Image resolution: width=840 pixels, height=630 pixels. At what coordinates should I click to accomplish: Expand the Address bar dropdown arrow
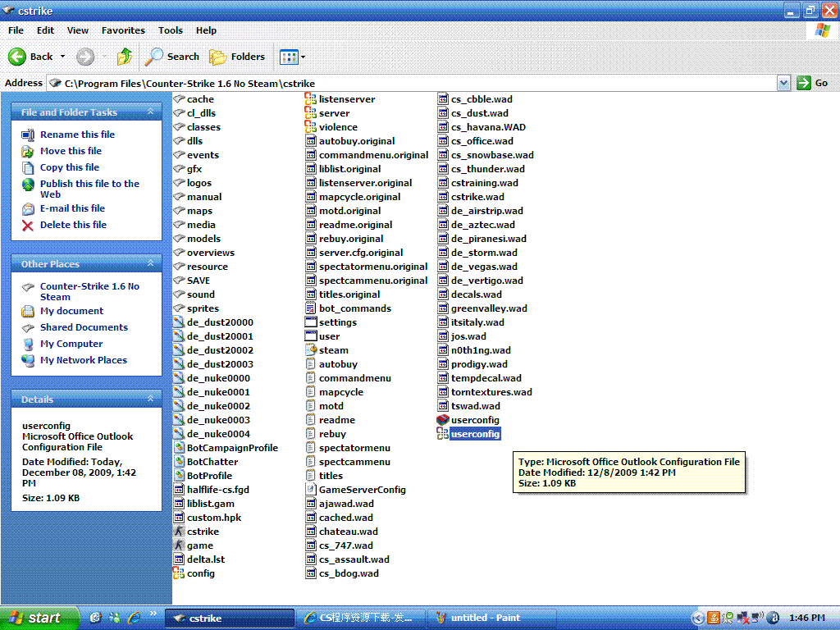point(783,83)
